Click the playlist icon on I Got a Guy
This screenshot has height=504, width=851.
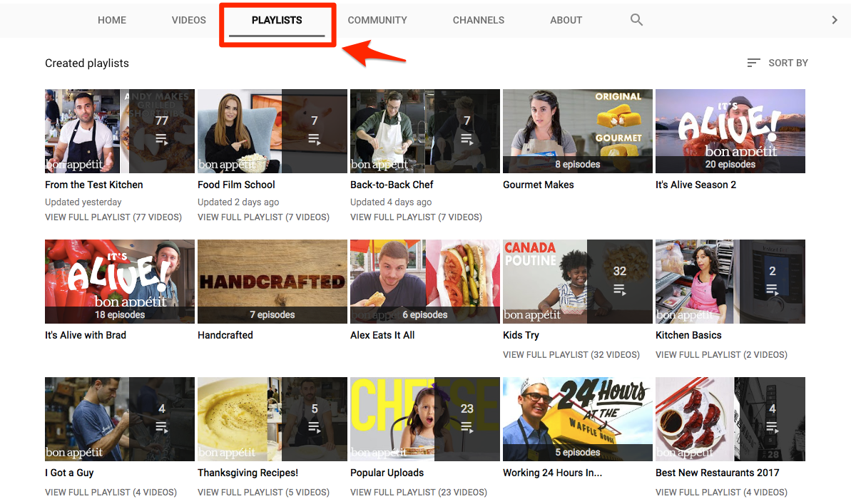coord(162,428)
